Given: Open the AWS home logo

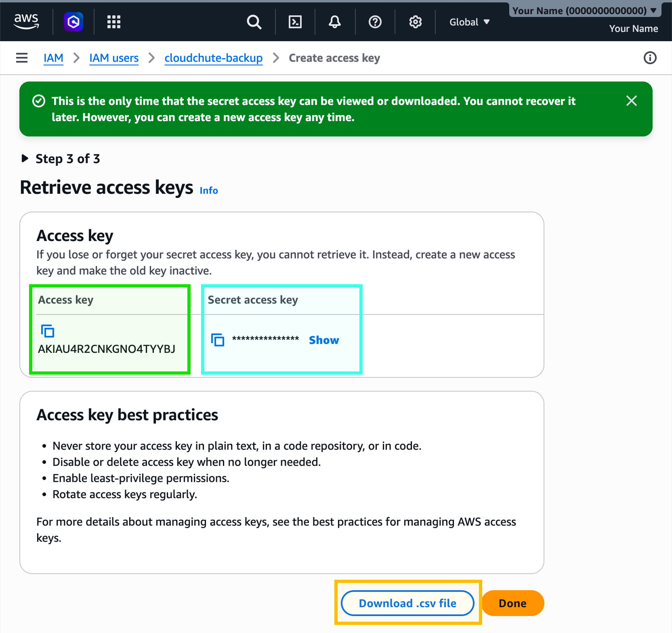Looking at the screenshot, I should pos(26,21).
